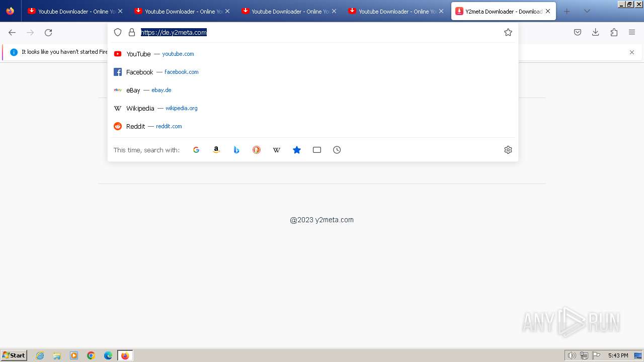Select Firefox taskbar button
The image size is (644, 362).
pyautogui.click(x=125, y=355)
